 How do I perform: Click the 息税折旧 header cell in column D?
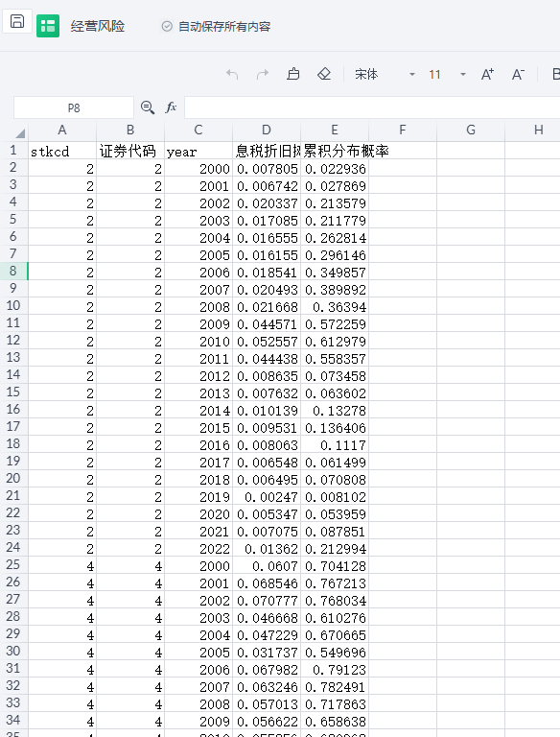[267, 151]
